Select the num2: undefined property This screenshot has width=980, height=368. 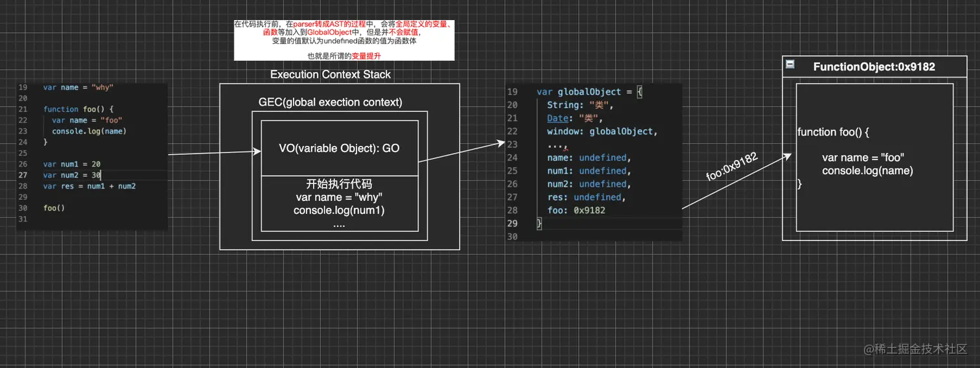click(x=589, y=184)
